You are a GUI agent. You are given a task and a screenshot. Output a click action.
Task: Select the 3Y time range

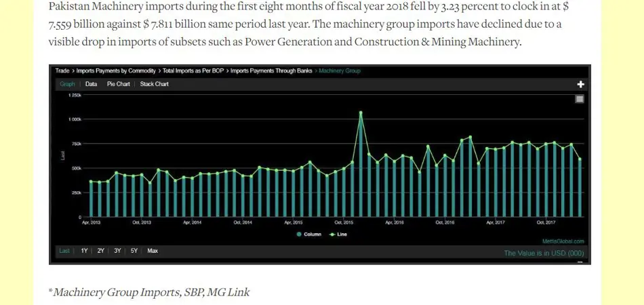coord(117,251)
